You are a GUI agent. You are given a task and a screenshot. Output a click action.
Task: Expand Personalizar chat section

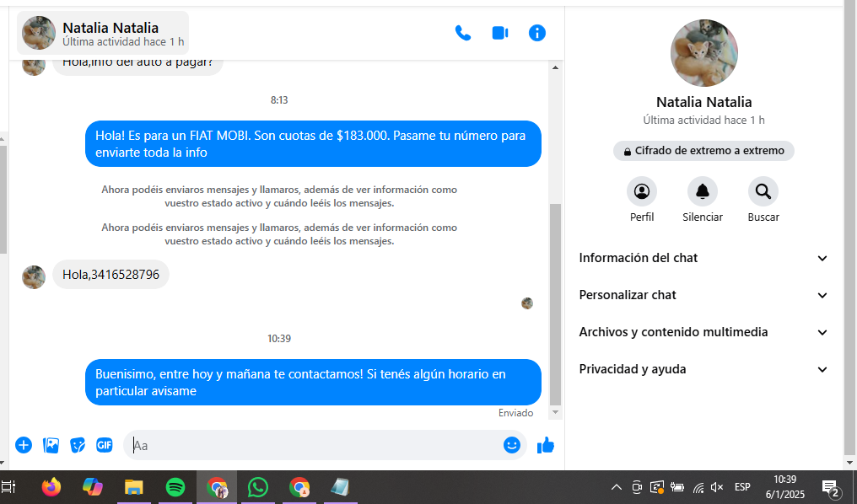pos(704,295)
